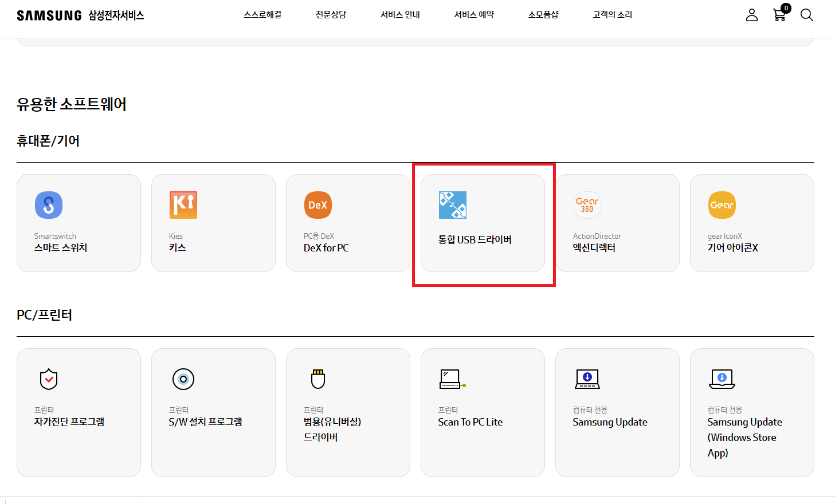
Task: Open Samsung Update (Windows Store App) link
Action: [x=744, y=438]
